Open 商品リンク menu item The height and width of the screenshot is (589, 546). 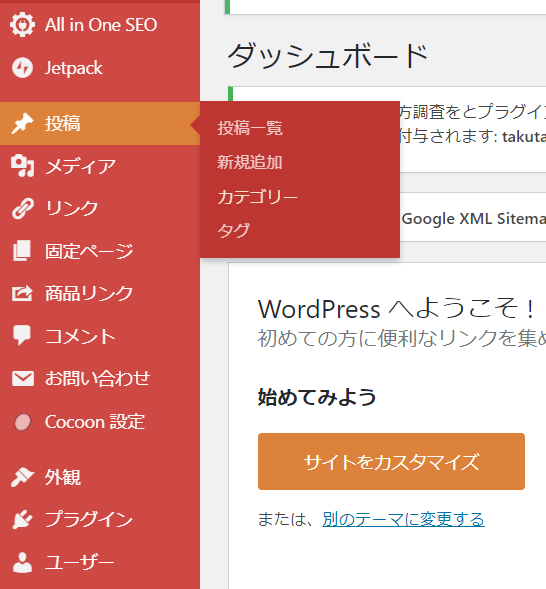click(100, 293)
